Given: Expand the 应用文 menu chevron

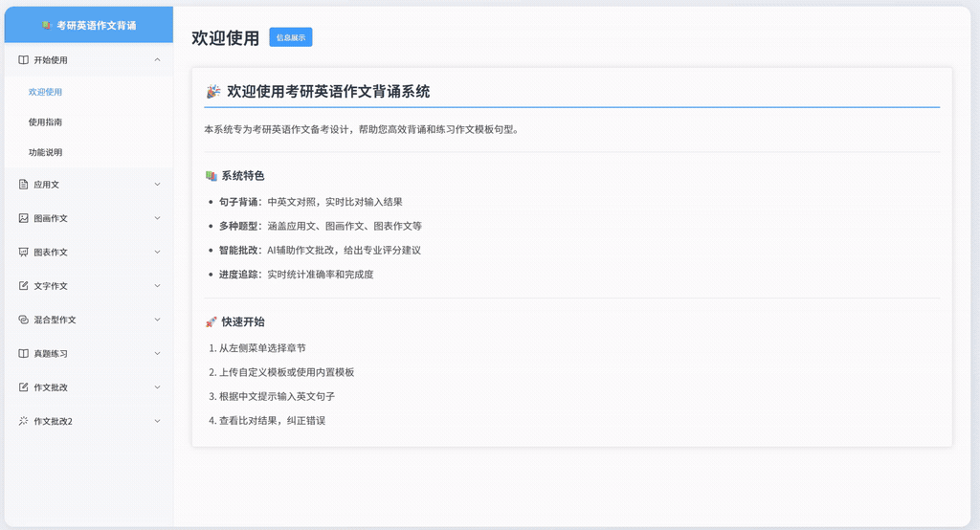Looking at the screenshot, I should (x=157, y=185).
